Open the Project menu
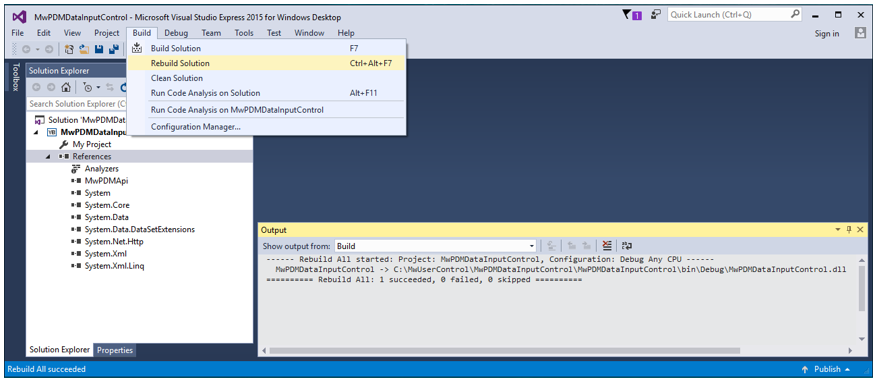The image size is (878, 381). pyautogui.click(x=107, y=33)
